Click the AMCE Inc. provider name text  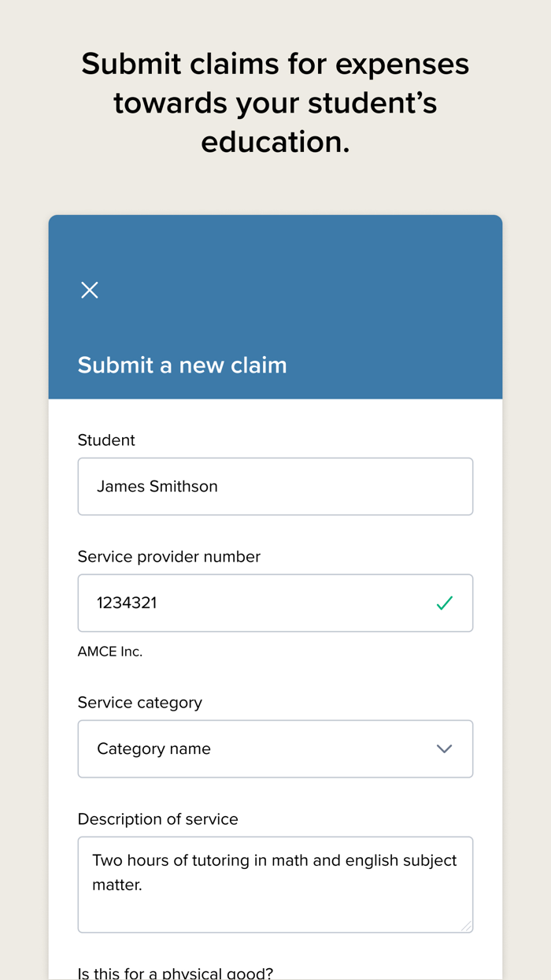point(110,651)
